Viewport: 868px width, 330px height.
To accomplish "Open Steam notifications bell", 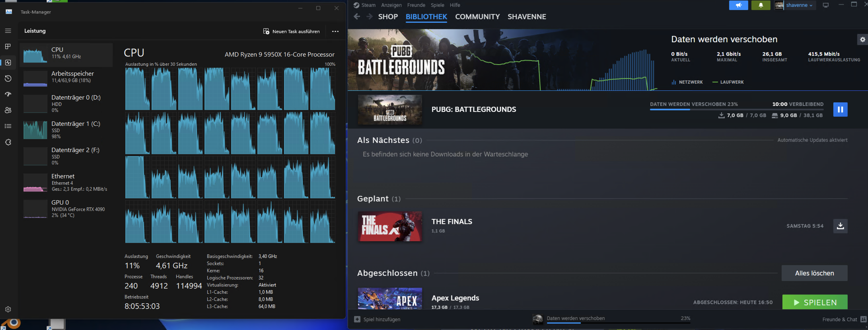I will (x=761, y=5).
